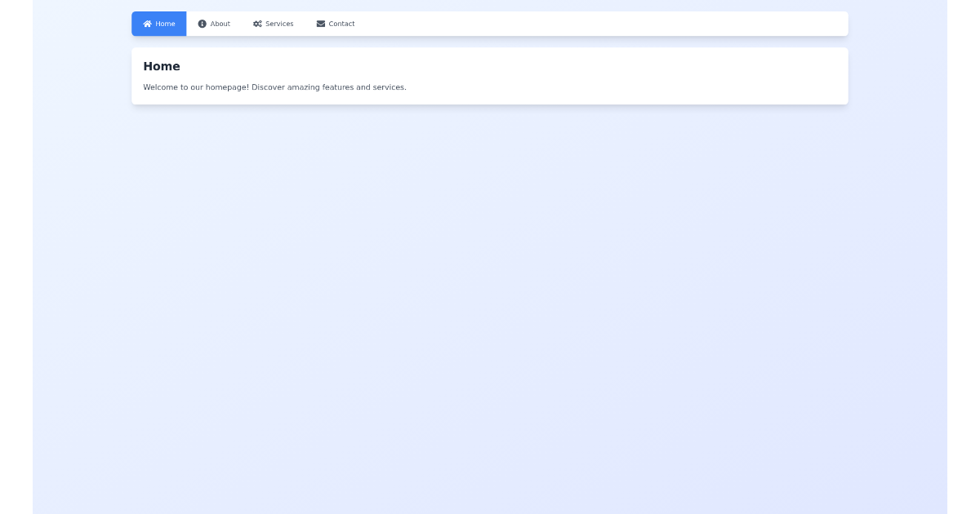Click the word 'Discover' in the welcome text
Screen dimensions: 980x514
[269, 87]
